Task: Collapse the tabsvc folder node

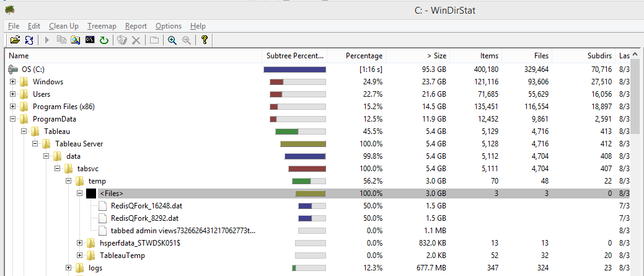Action: tap(57, 169)
